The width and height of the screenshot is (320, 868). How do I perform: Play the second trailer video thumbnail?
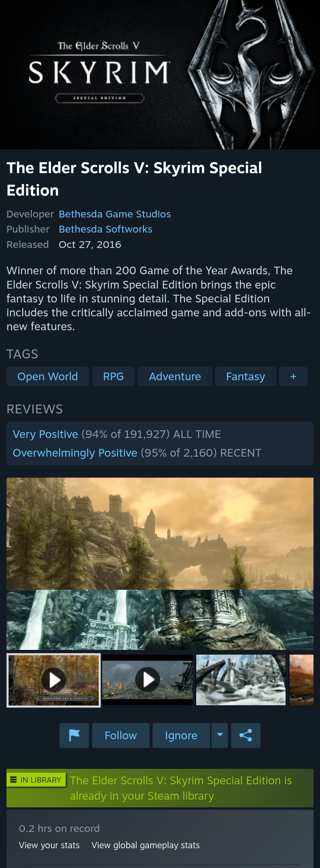coord(147,680)
